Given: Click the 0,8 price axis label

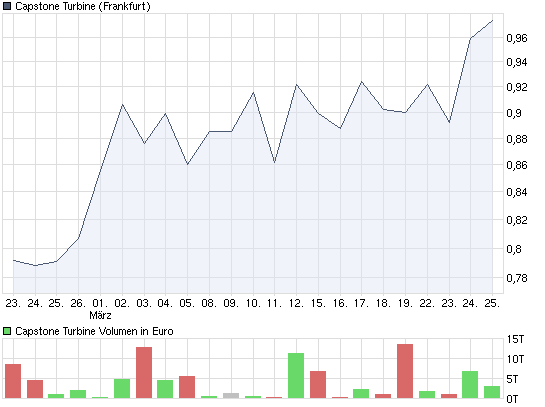Looking at the screenshot, I should 514,249.
